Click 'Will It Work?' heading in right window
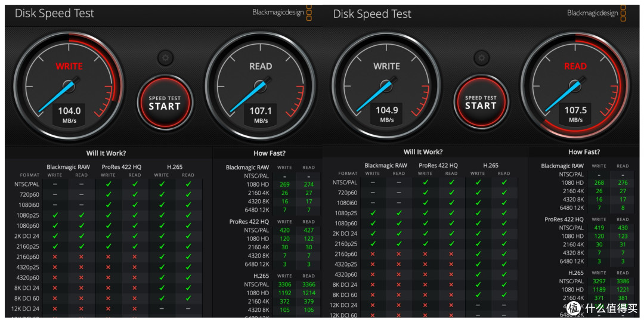 pos(423,152)
